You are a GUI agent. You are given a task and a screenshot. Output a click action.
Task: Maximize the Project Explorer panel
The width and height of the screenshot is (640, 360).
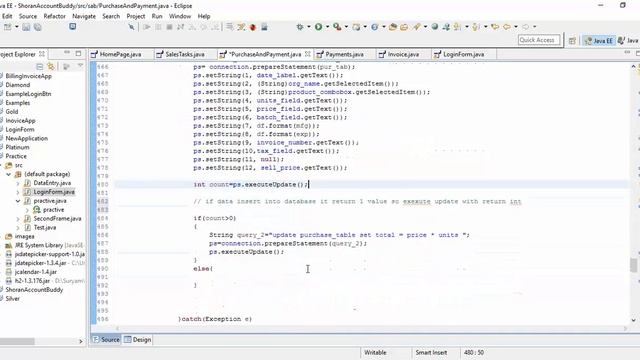click(78, 53)
